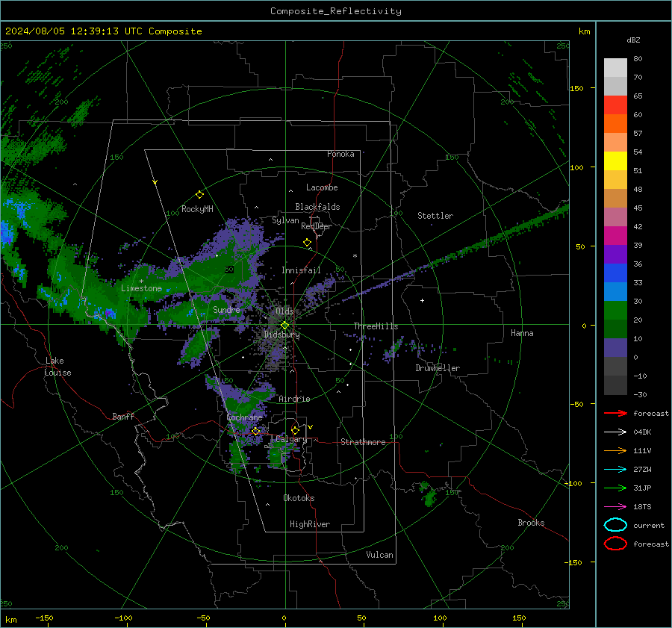Image resolution: width=672 pixels, height=628 pixels.
Task: Click the Brooks town label
Action: tap(531, 523)
